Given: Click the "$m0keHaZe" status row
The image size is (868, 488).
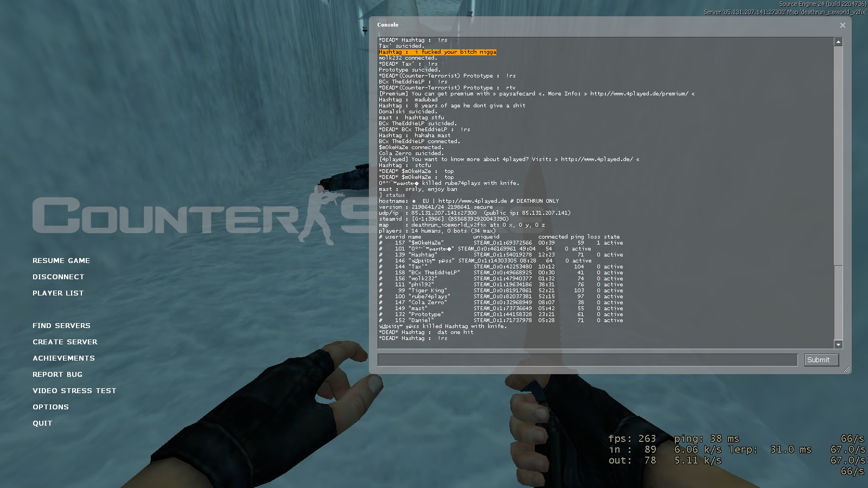Looking at the screenshot, I should [501, 243].
